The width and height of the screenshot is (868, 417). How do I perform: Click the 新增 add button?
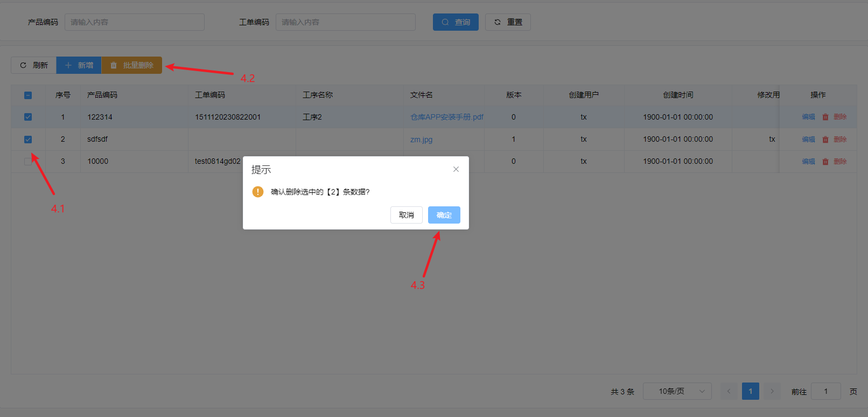coord(79,65)
